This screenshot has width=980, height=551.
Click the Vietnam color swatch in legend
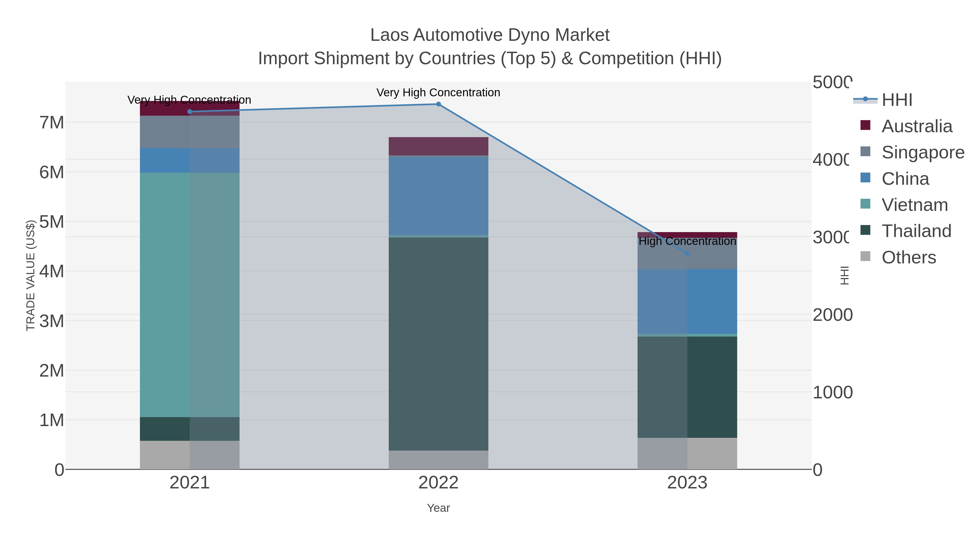pyautogui.click(x=865, y=204)
